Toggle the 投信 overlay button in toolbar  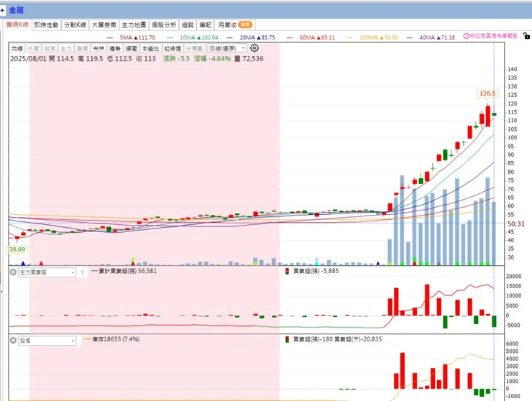50,49
